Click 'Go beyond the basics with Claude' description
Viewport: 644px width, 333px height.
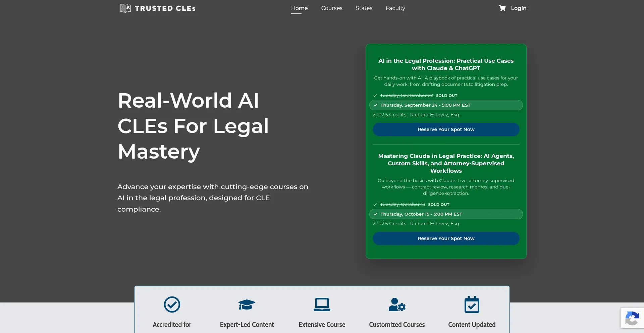coord(446,187)
